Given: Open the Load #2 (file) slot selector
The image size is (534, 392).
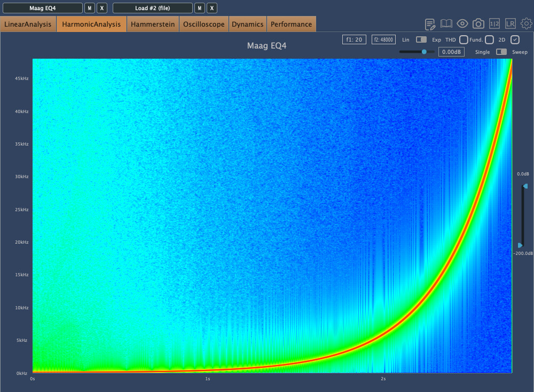Looking at the screenshot, I should [x=153, y=8].
